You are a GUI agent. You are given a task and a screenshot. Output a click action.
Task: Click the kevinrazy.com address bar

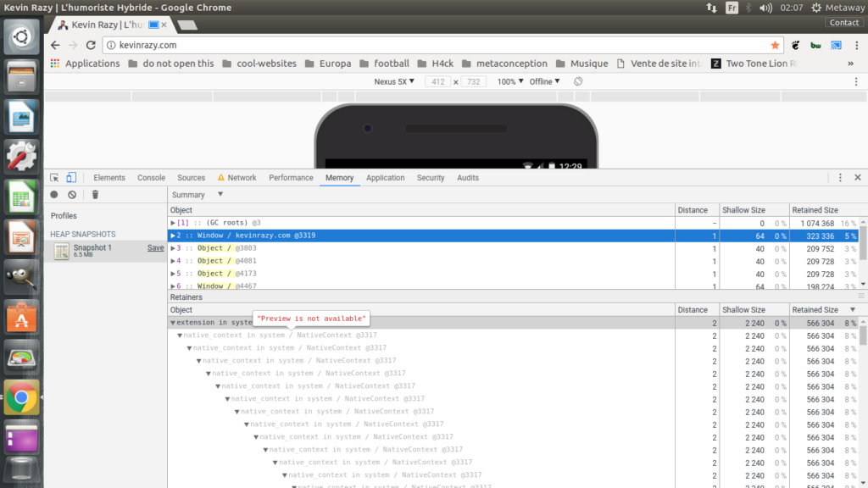(442, 46)
